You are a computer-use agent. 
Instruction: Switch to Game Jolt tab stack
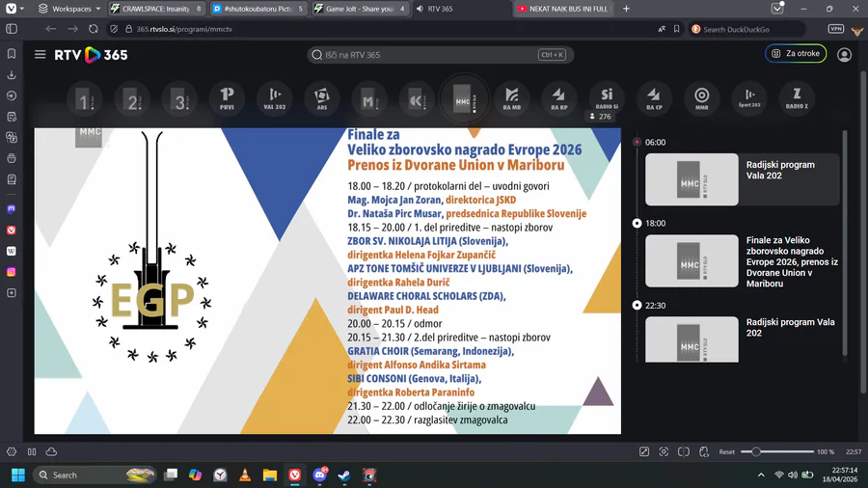click(360, 9)
